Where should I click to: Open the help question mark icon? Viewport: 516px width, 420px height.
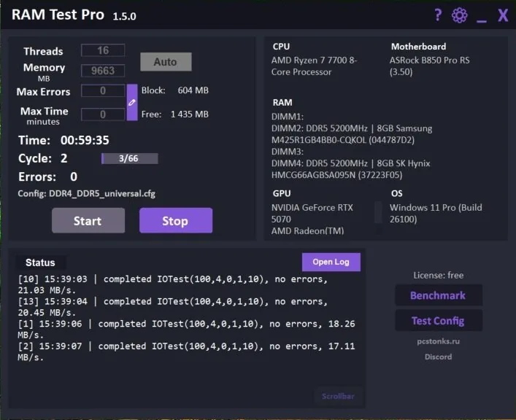click(438, 15)
